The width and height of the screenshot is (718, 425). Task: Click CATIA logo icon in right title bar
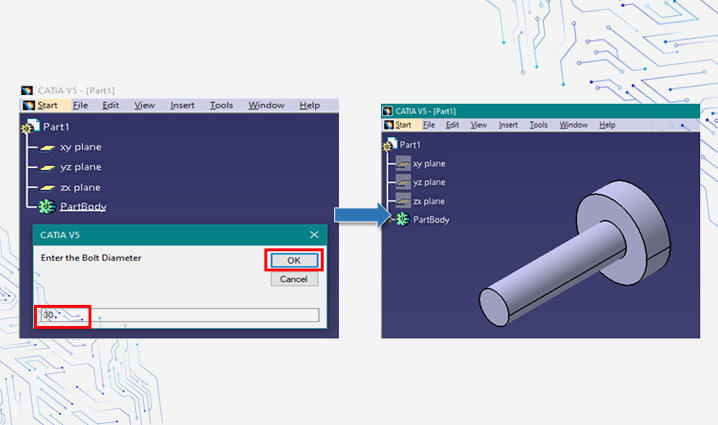387,111
